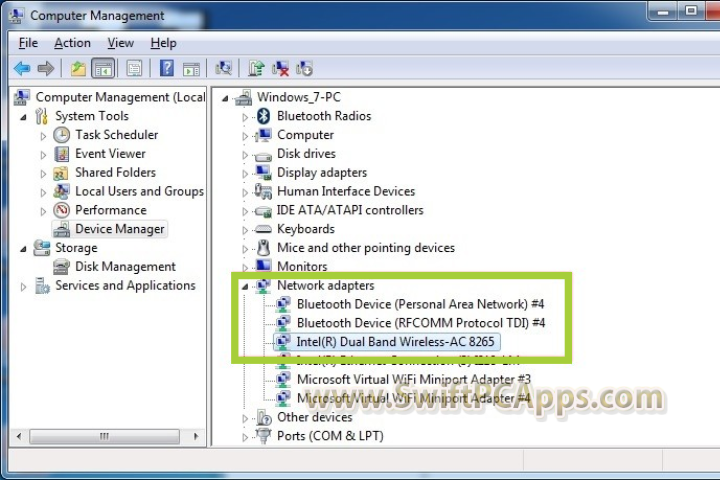Click the Up one level folder icon
Screen dimensions: 720x480
pyautogui.click(x=78, y=69)
